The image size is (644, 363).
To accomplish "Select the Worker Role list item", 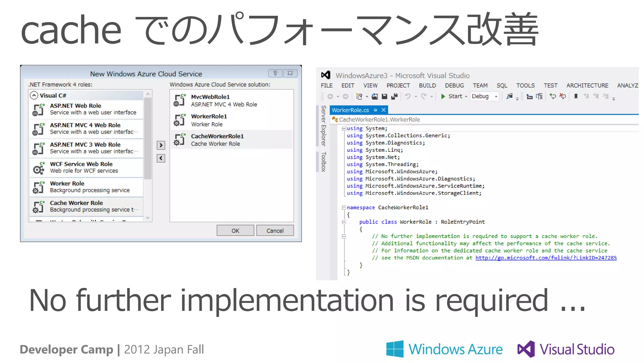I will click(86, 187).
